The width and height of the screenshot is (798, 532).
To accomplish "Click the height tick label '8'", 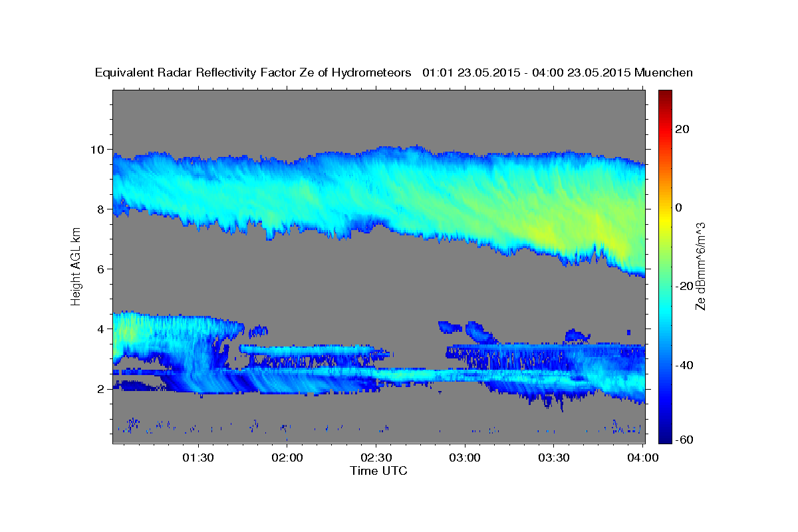I will 102,209.
